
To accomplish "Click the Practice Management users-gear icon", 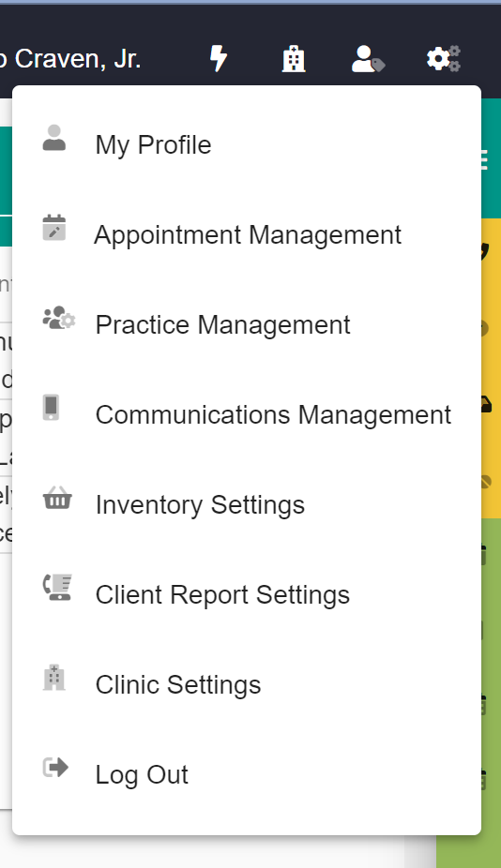I will [59, 319].
